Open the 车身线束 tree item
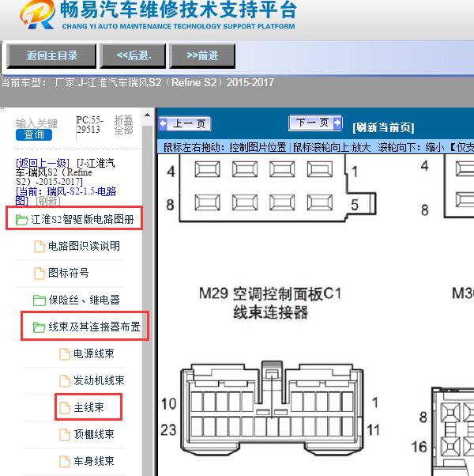 pos(94,461)
